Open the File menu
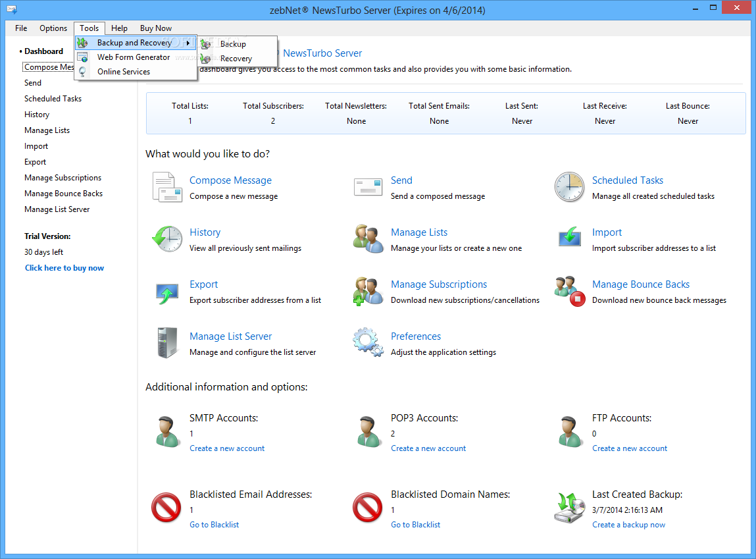Screen dimensions: 756x559 21,28
